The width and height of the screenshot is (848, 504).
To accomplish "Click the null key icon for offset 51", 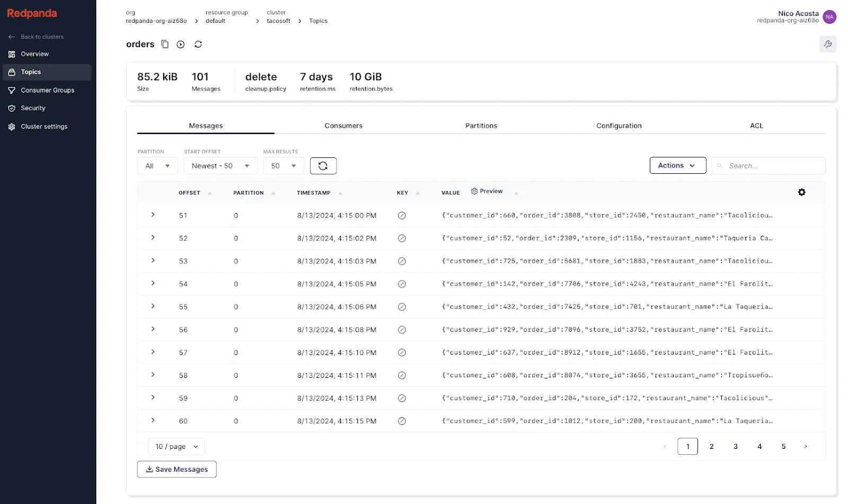I will [402, 216].
